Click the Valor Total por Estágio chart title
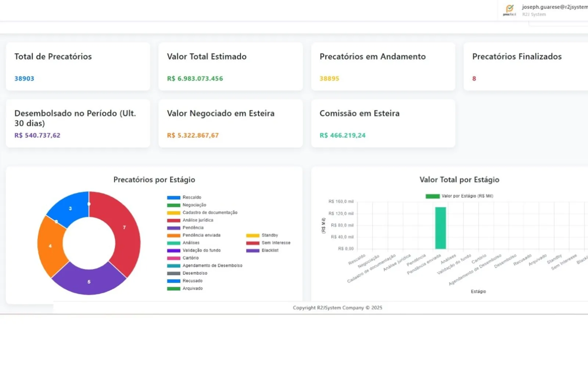The width and height of the screenshot is (588, 368). click(x=459, y=180)
